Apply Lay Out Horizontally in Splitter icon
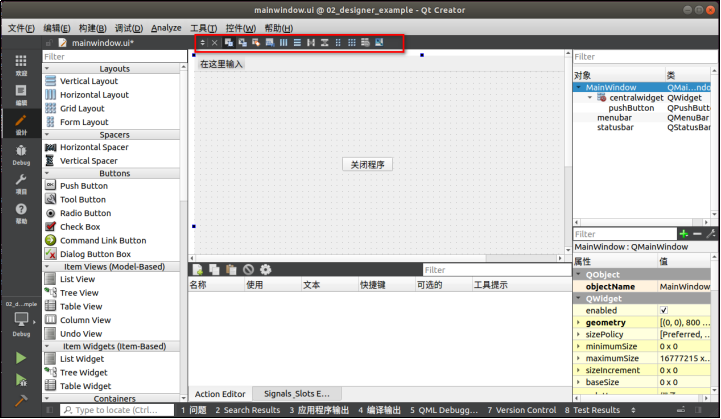The width and height of the screenshot is (721, 419). 311,43
